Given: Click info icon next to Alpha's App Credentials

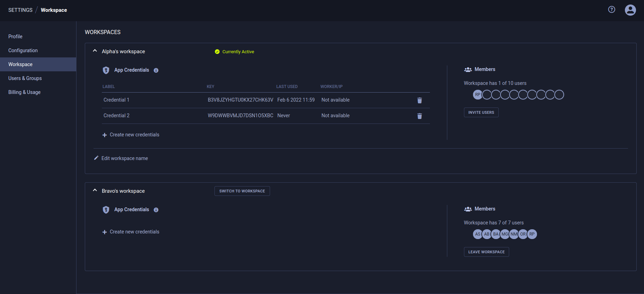Looking at the screenshot, I should point(156,70).
